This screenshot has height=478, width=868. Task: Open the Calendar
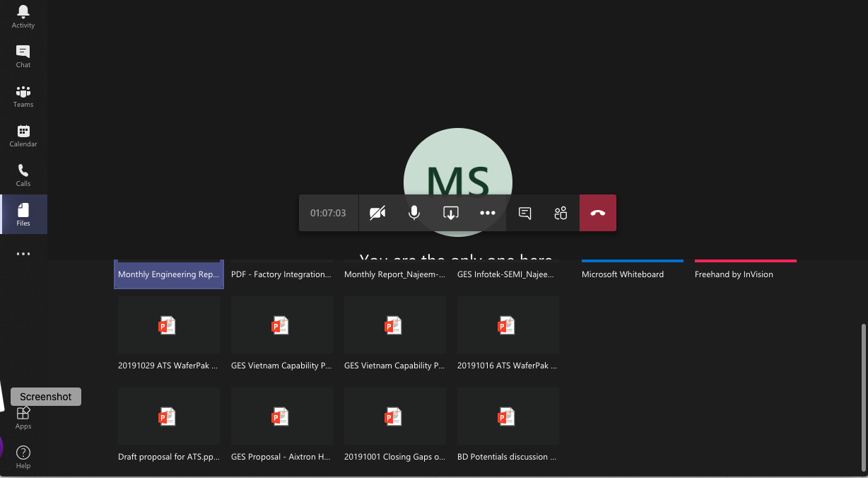(23, 134)
